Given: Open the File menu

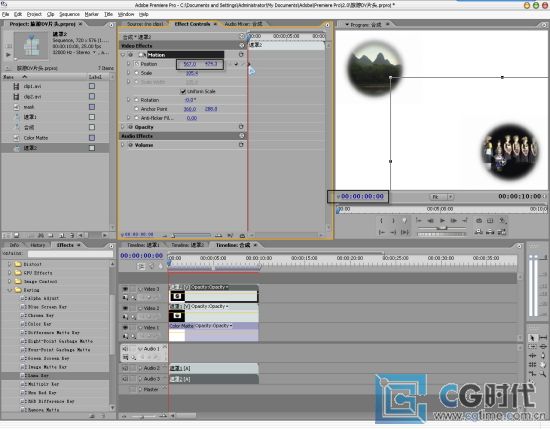Looking at the screenshot, I should (6, 14).
